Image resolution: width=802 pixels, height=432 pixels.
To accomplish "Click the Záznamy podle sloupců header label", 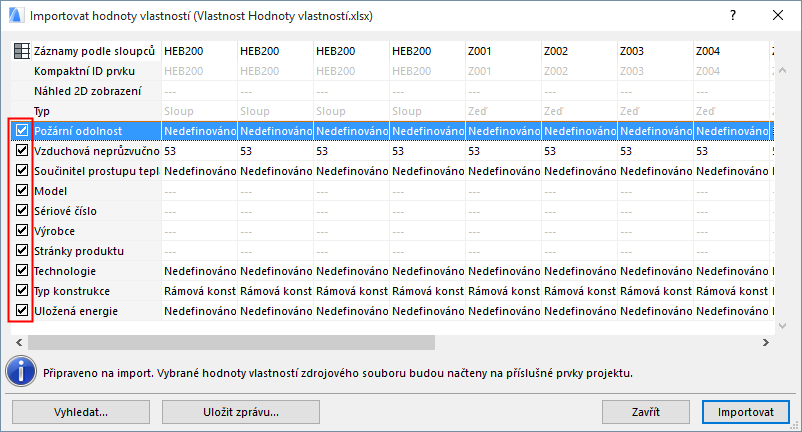I will [94, 51].
